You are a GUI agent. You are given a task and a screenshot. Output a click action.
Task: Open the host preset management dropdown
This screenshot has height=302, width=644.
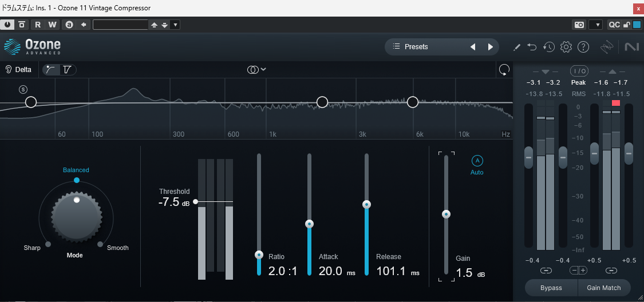[x=175, y=25]
